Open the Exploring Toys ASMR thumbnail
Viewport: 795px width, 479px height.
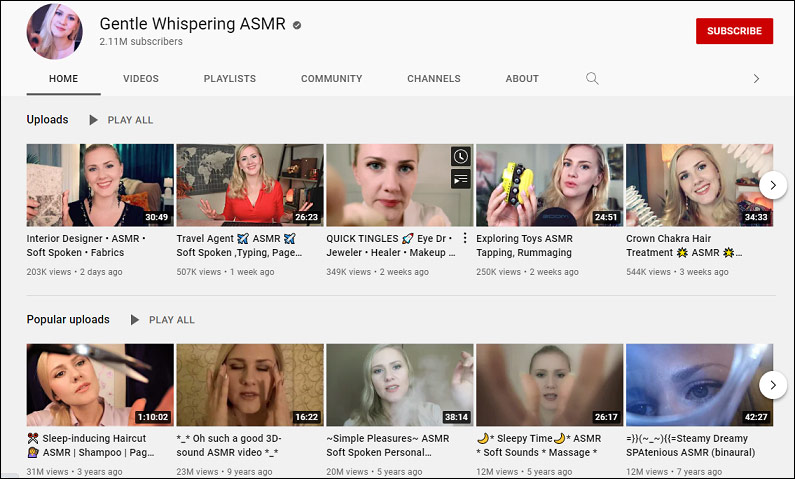550,185
